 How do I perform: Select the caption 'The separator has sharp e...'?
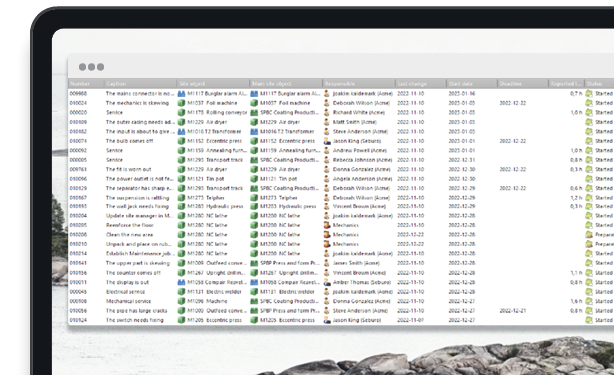(x=139, y=188)
